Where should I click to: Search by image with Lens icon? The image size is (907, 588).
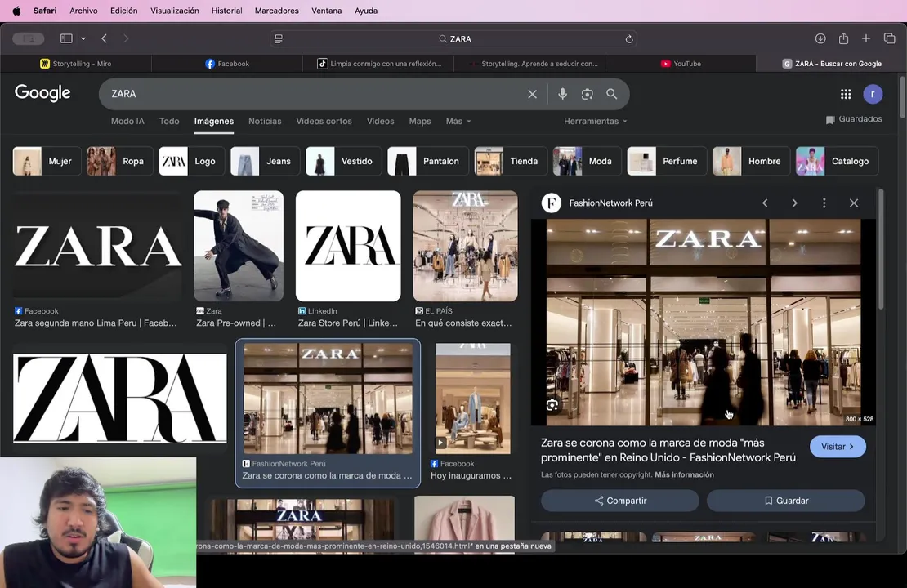tap(588, 94)
